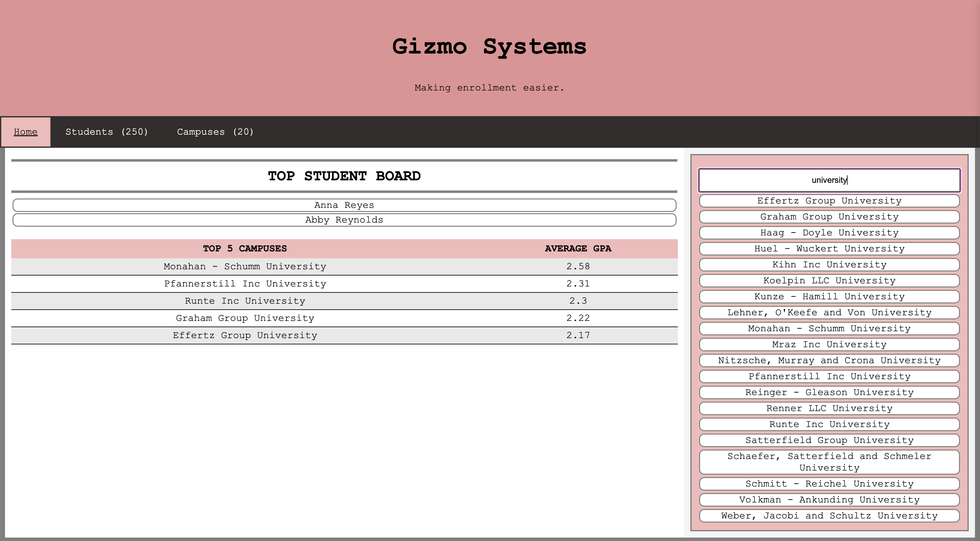The width and height of the screenshot is (980, 541).
Task: Select Effertz Group University search result
Action: pyautogui.click(x=829, y=201)
